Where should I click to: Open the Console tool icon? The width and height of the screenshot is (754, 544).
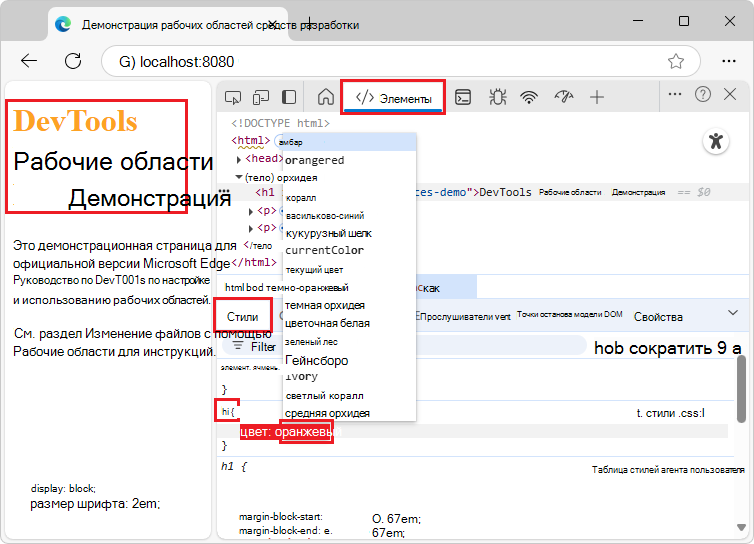463,97
